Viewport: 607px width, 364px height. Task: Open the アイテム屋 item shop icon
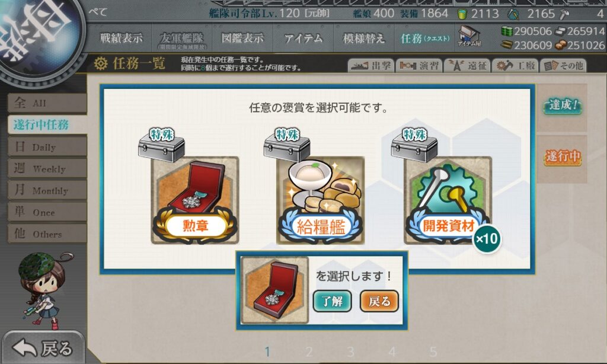[469, 36]
